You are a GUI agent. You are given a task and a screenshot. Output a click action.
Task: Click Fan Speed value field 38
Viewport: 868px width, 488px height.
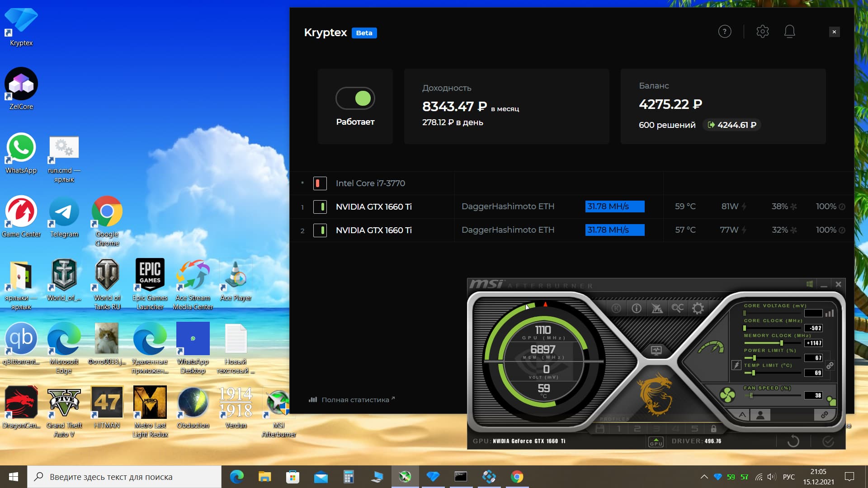click(x=813, y=395)
